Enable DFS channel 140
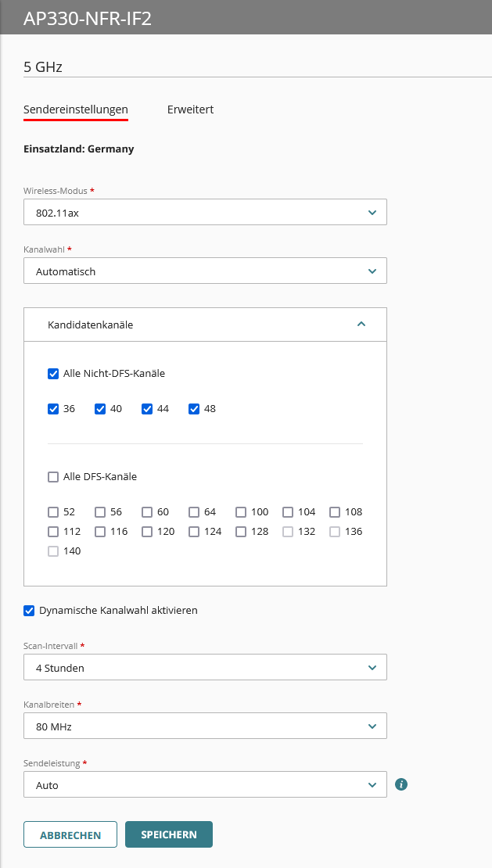The height and width of the screenshot is (868, 492). pyautogui.click(x=53, y=551)
